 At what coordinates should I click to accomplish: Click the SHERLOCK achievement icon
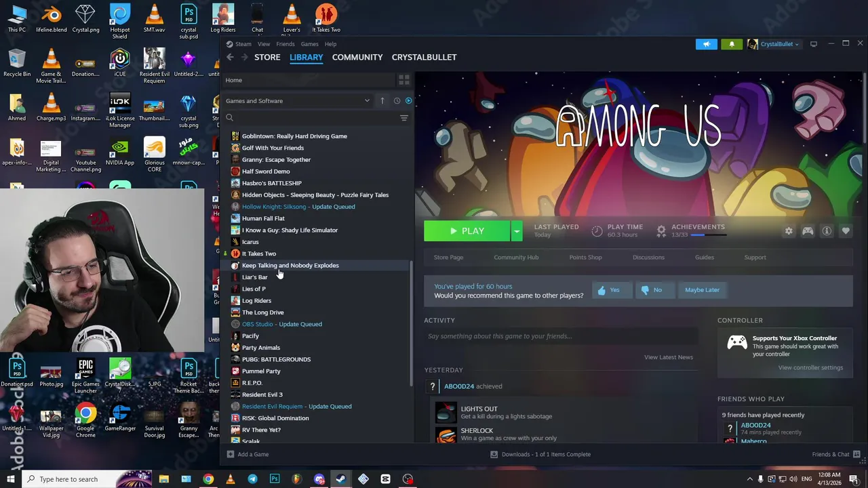tap(446, 434)
